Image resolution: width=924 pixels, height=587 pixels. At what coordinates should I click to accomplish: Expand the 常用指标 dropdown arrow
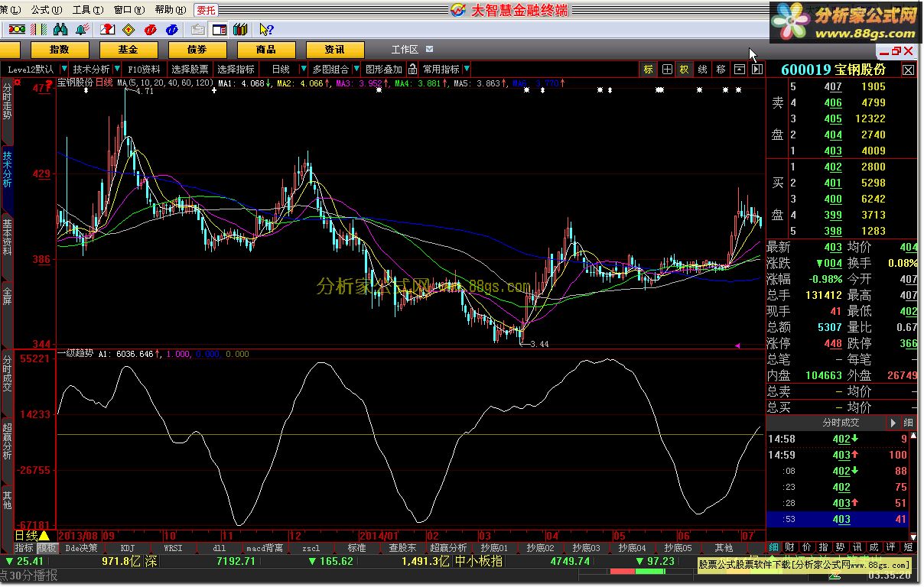pyautogui.click(x=467, y=69)
